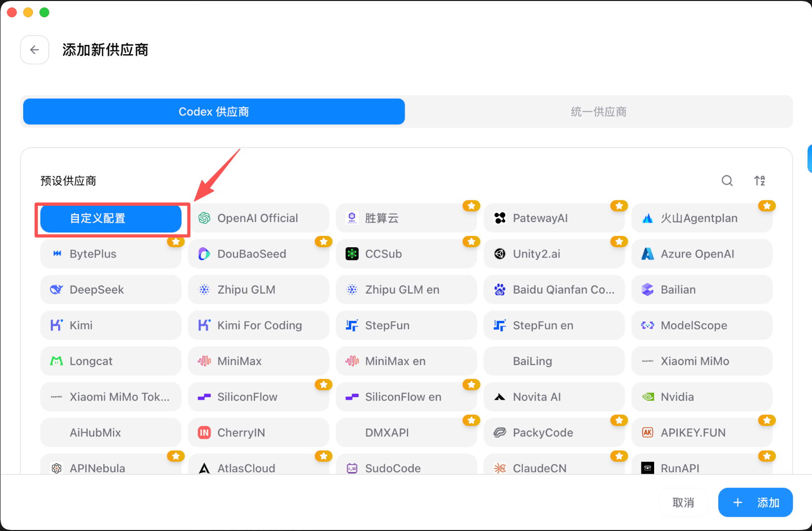Pick MiniMax en provider
Image resolution: width=812 pixels, height=531 pixels.
click(x=406, y=361)
